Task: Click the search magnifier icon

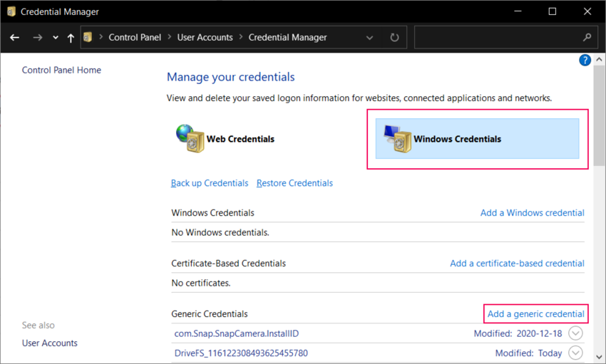Action: point(587,37)
